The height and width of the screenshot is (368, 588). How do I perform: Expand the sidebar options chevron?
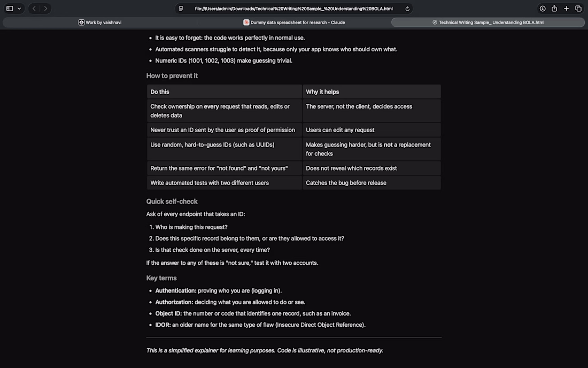tap(19, 9)
